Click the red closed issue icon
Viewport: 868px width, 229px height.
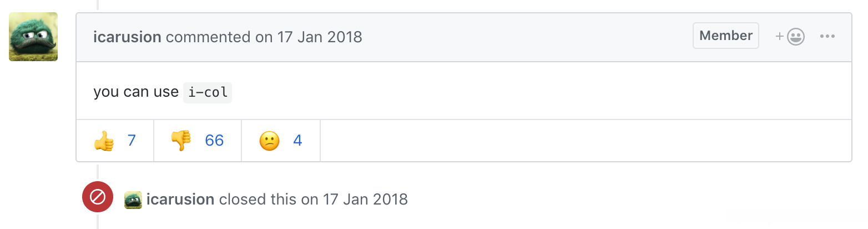click(x=98, y=197)
